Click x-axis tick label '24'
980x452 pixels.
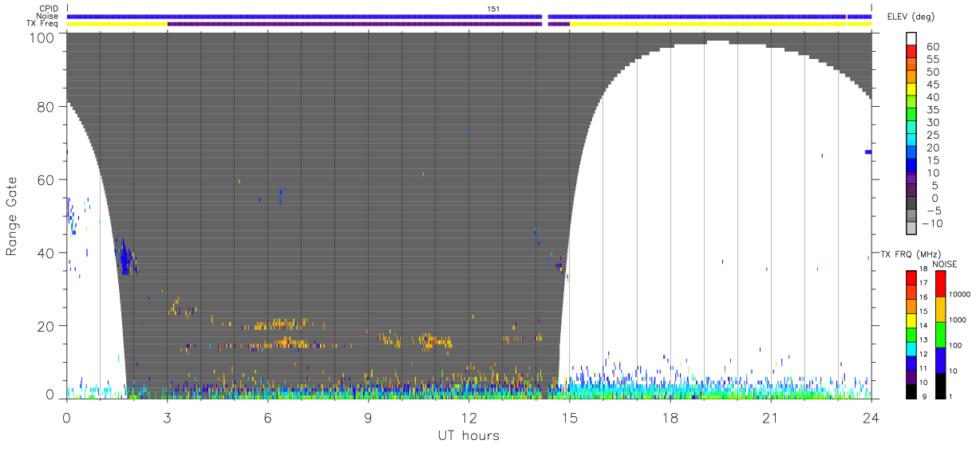click(x=871, y=419)
